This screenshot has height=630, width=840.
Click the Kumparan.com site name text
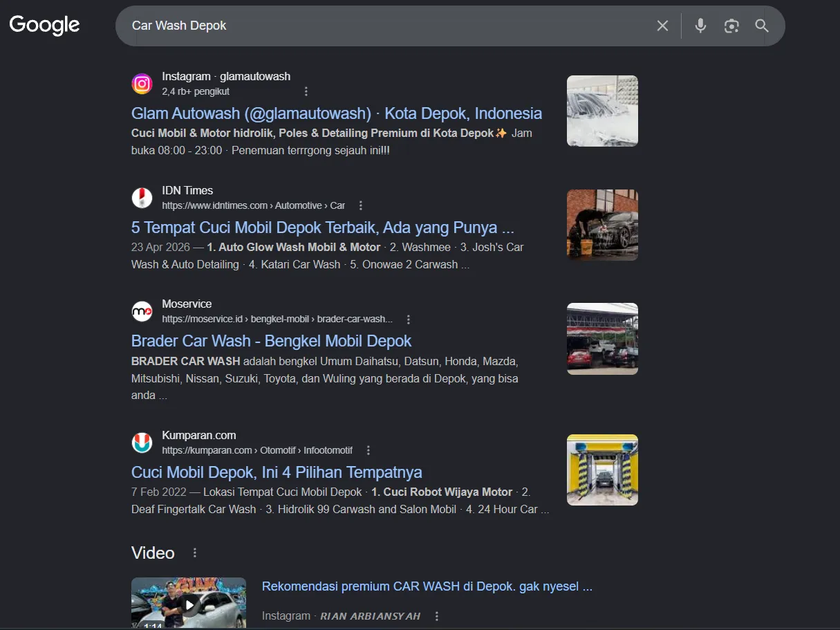coord(199,435)
